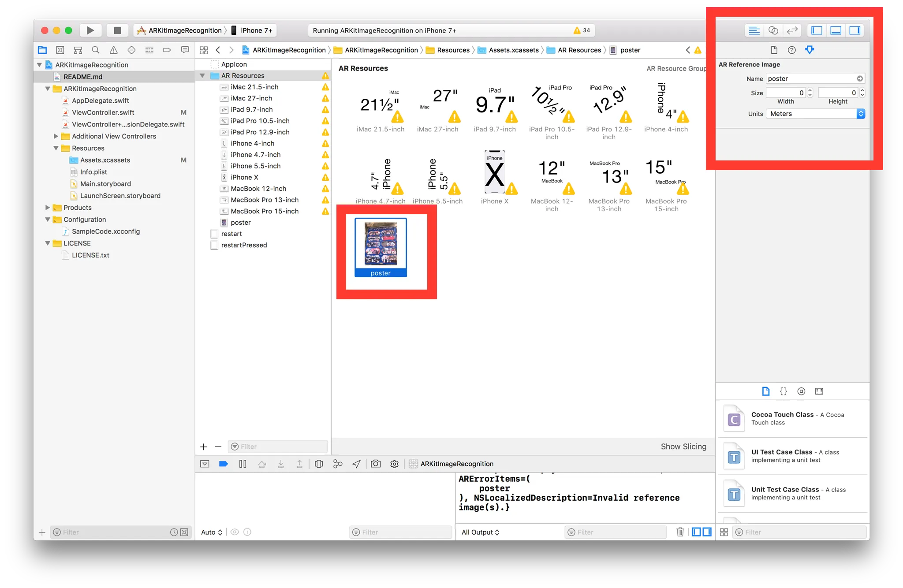This screenshot has width=903, height=588.
Task: Open the Units Meters dropdown
Action: coord(816,114)
